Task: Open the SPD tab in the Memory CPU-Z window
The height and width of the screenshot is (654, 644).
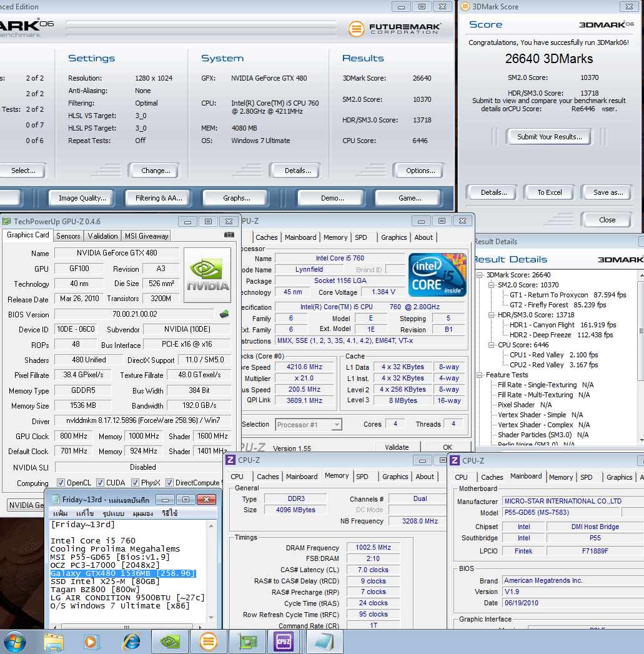Action: [362, 477]
